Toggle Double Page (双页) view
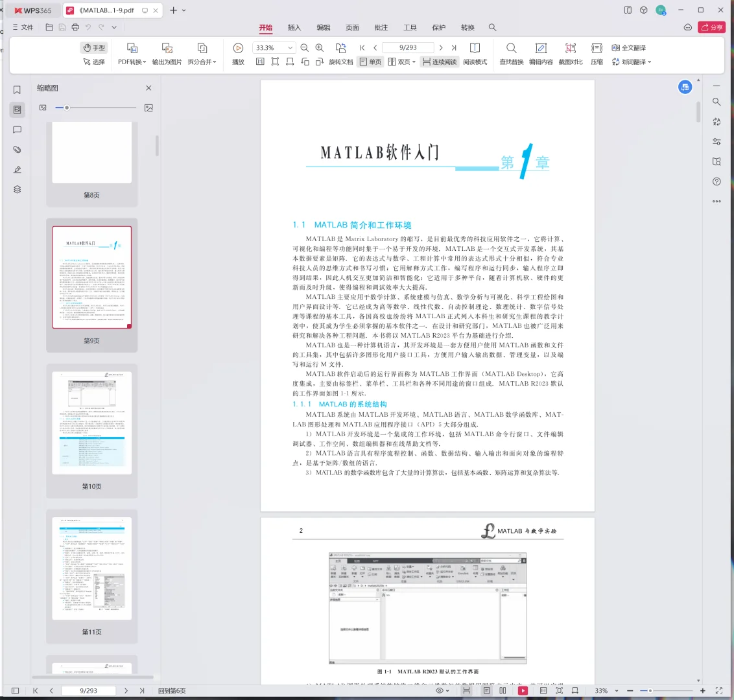Viewport: 734px width, 700px height. 398,62
